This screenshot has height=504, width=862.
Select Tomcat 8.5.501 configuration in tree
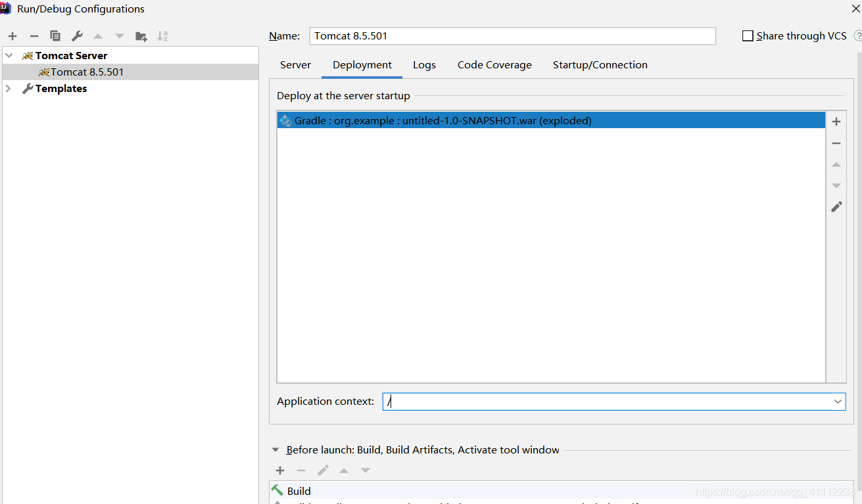point(131,72)
